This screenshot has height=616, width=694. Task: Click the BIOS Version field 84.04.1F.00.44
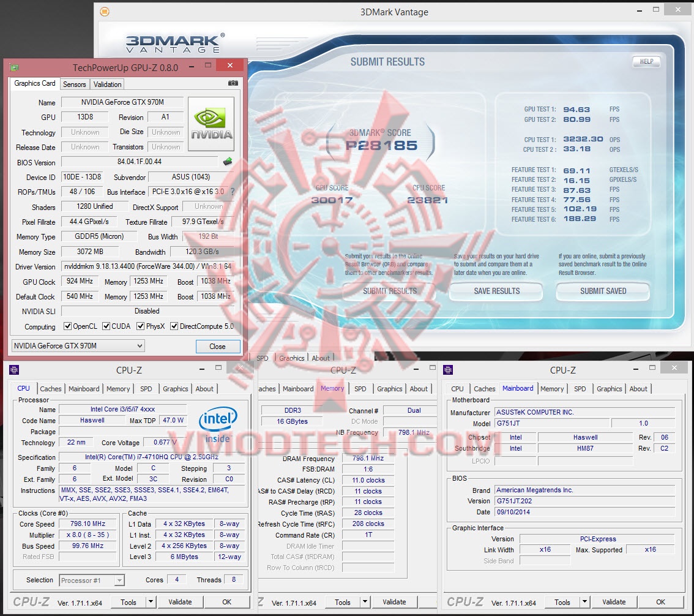click(x=140, y=162)
